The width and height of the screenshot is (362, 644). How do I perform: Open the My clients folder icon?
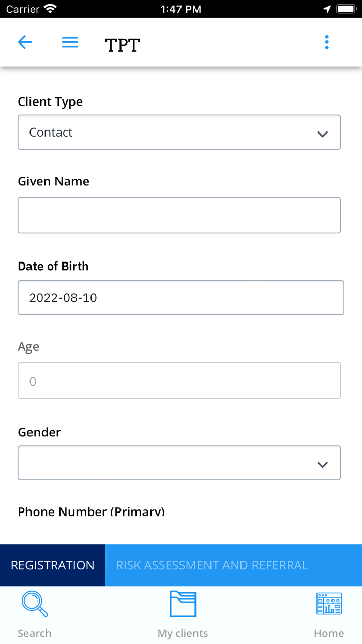pos(183,604)
